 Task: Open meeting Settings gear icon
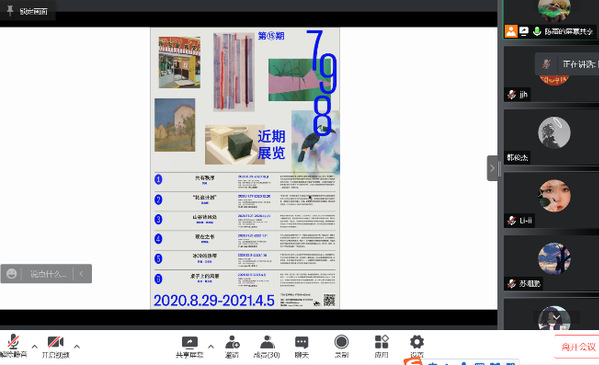417,347
